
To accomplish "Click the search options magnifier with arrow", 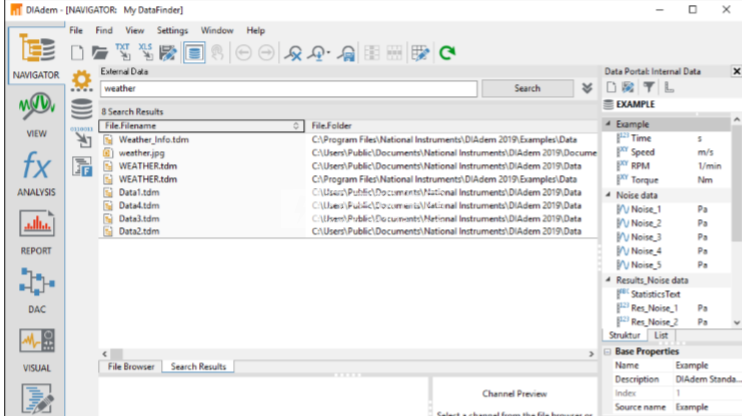I will (x=318, y=53).
